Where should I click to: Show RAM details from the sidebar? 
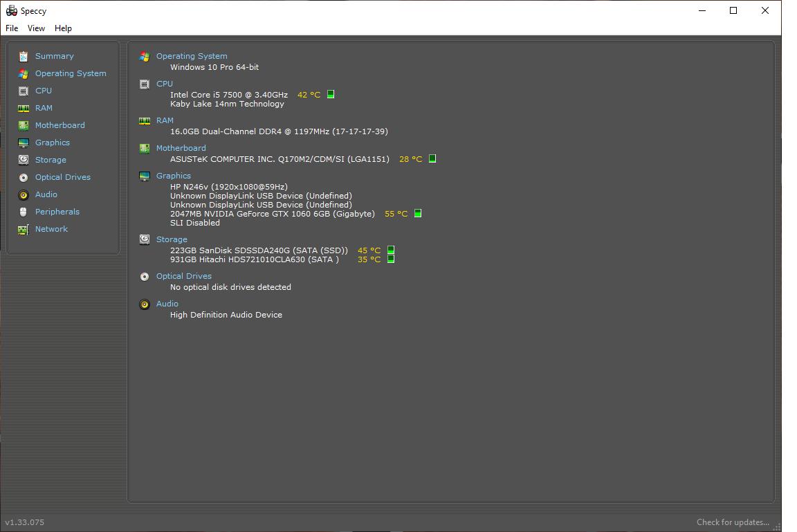point(44,108)
